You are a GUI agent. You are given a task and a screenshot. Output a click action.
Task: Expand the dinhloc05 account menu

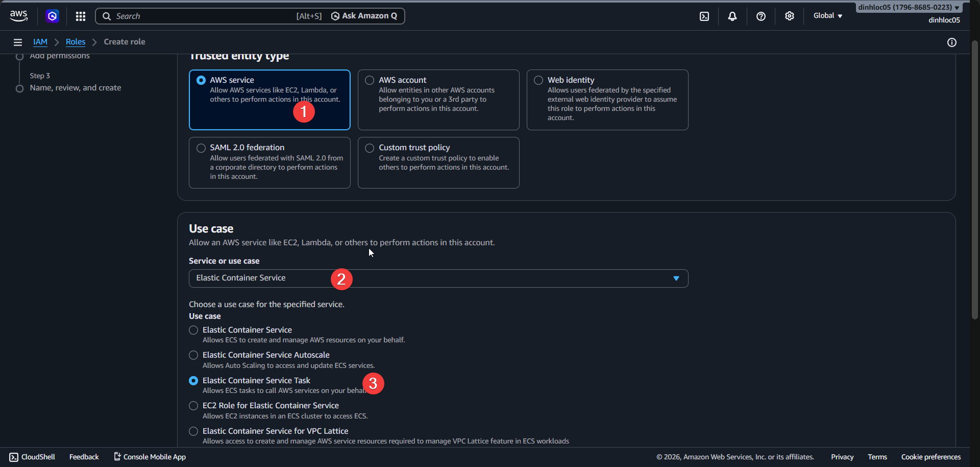point(908,7)
